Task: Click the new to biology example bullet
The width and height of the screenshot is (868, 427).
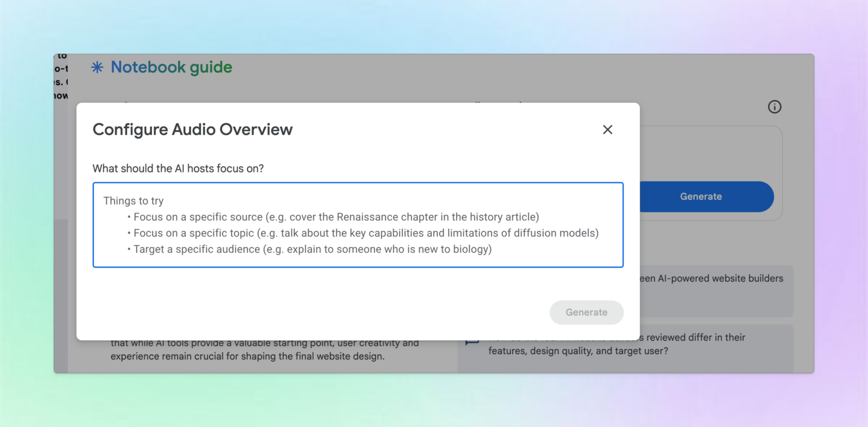Action: (310, 249)
